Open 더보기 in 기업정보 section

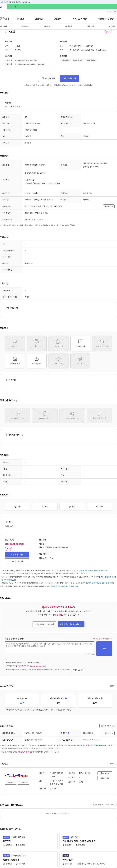(113, 764)
